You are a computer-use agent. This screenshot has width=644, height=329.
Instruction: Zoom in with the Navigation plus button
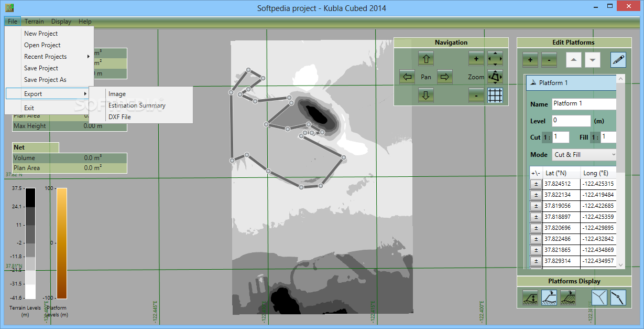click(x=476, y=59)
